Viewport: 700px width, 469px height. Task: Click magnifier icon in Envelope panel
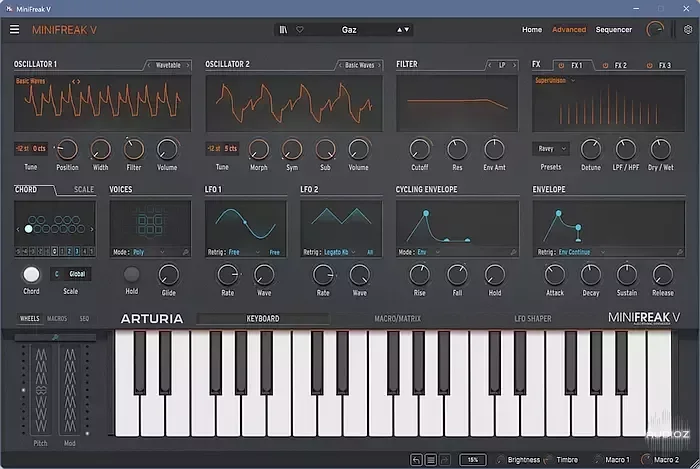(x=679, y=252)
